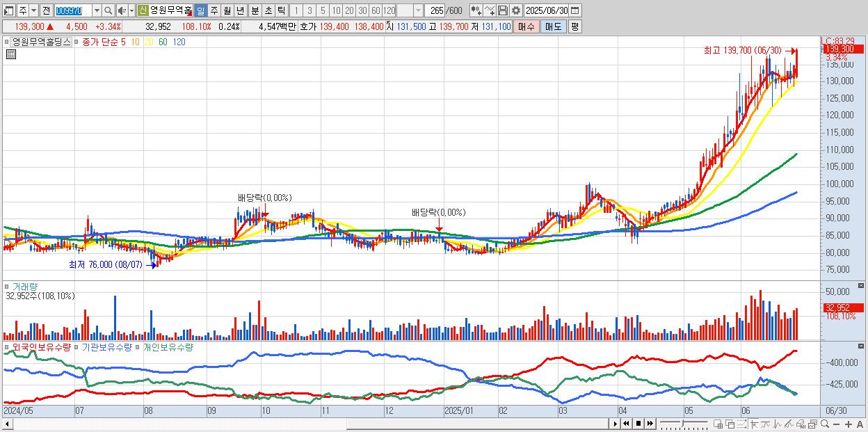Expand the dropdown arrow beside speaker icon

tap(131, 10)
